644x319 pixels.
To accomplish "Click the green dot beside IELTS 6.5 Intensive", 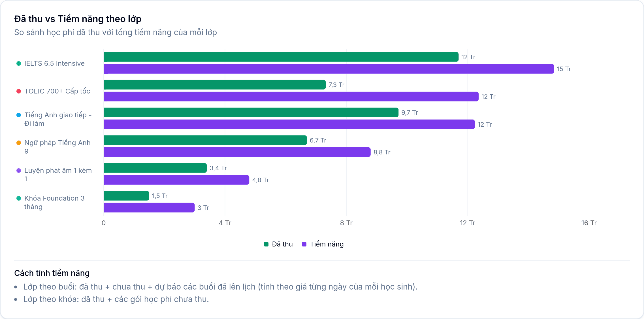I will click(19, 63).
